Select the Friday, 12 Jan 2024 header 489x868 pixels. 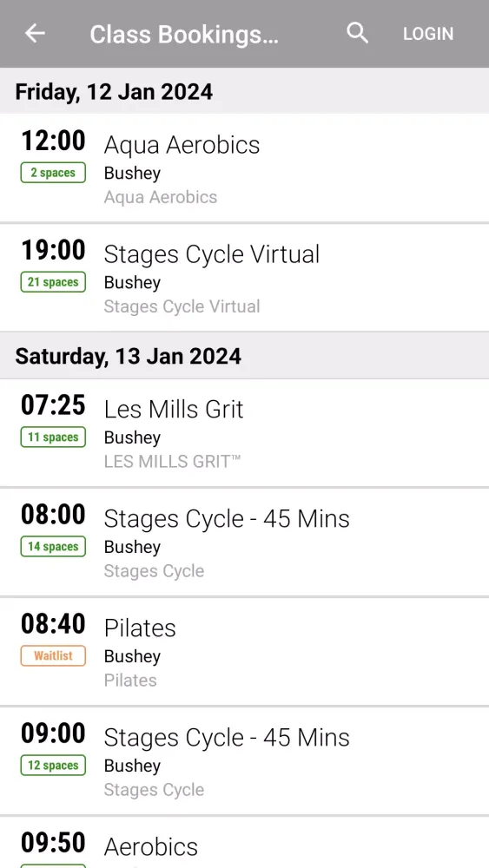click(x=114, y=91)
